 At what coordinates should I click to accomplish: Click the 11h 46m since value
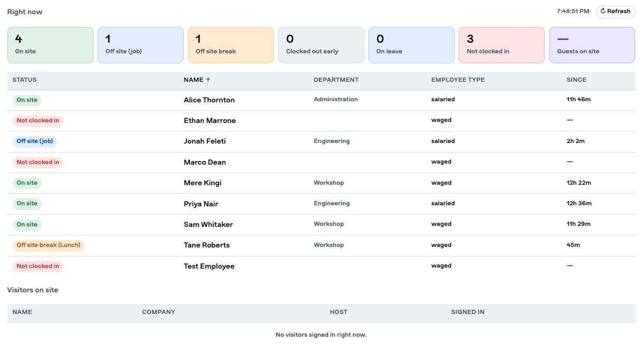[579, 99]
